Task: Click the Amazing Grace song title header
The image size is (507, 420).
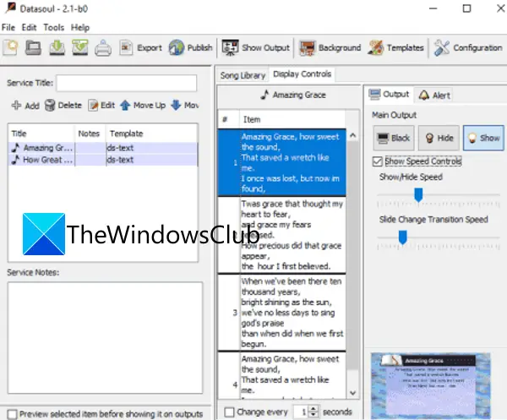Action: point(293,95)
